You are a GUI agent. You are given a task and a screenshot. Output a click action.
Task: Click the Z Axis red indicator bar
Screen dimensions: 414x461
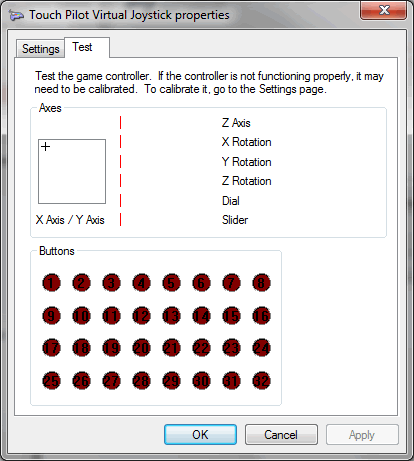tap(120, 122)
